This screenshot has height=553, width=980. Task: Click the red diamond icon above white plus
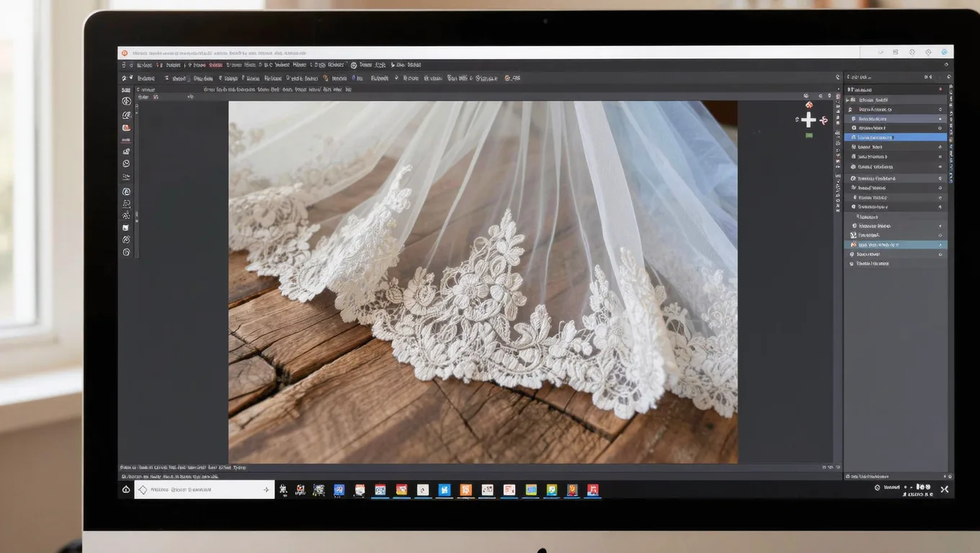(809, 105)
